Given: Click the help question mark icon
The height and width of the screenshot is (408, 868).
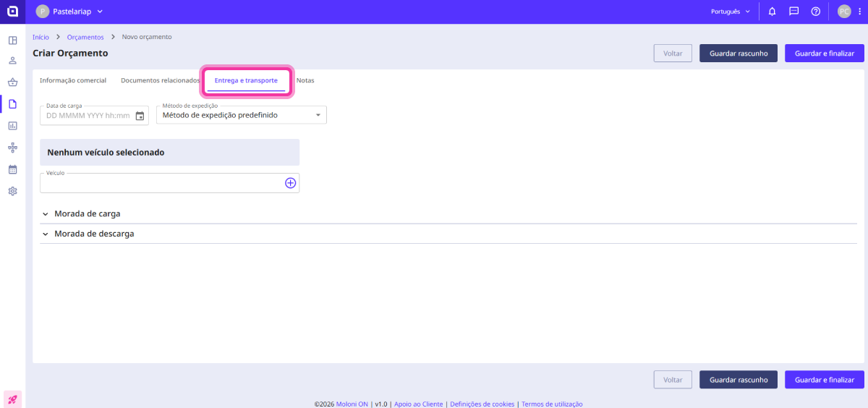Looking at the screenshot, I should point(815,12).
